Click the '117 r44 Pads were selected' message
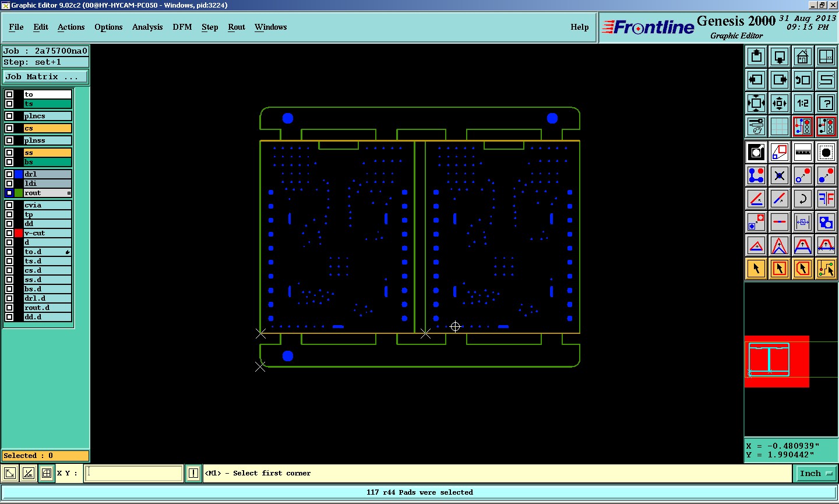This screenshot has height=504, width=839. tap(419, 492)
